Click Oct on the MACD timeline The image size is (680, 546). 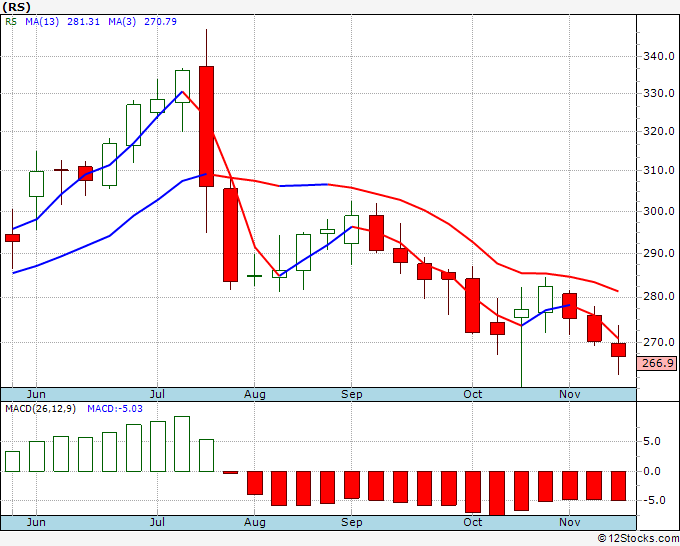472,522
